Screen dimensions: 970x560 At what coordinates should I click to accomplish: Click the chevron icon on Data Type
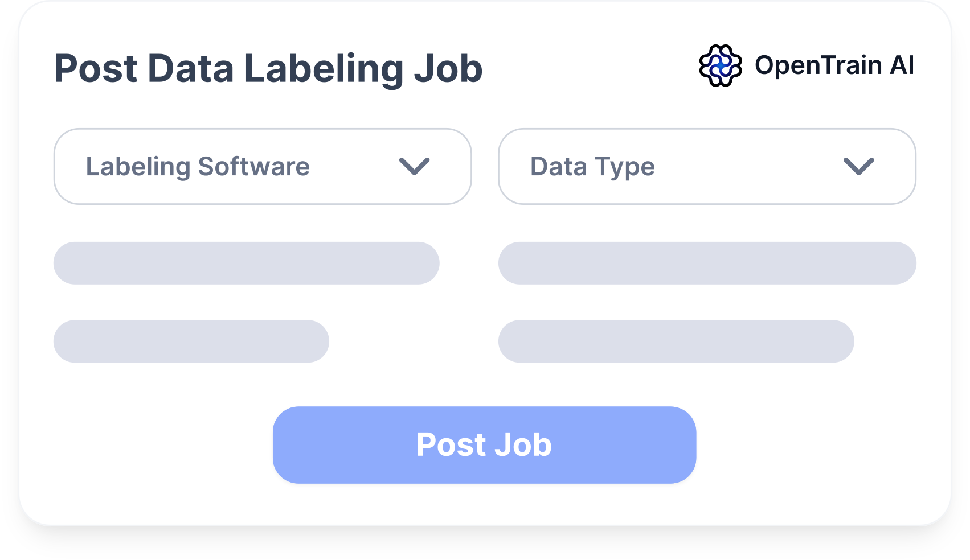[859, 166]
